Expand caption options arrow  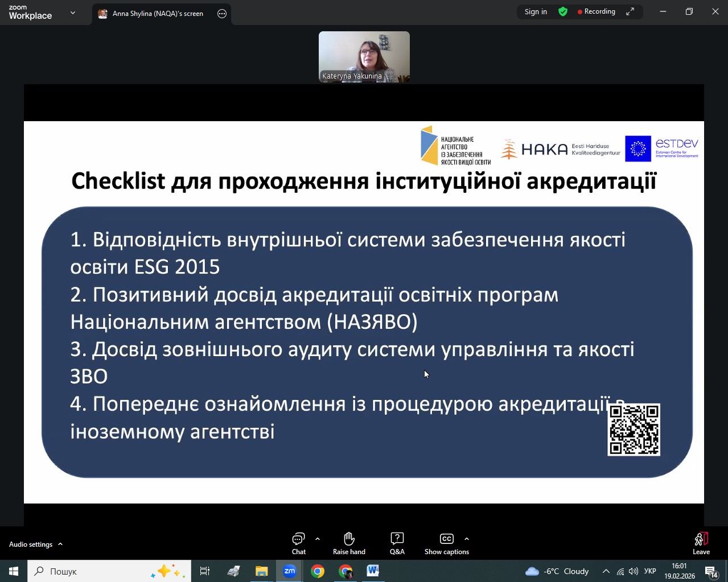pos(467,539)
